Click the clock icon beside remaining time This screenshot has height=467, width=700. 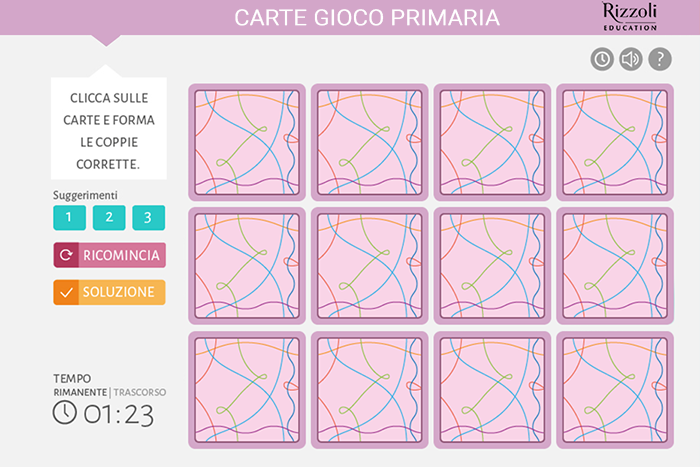[65, 412]
